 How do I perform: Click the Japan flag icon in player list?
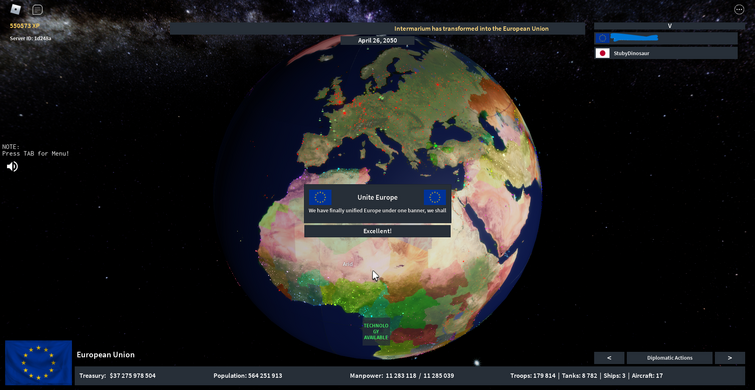[602, 53]
